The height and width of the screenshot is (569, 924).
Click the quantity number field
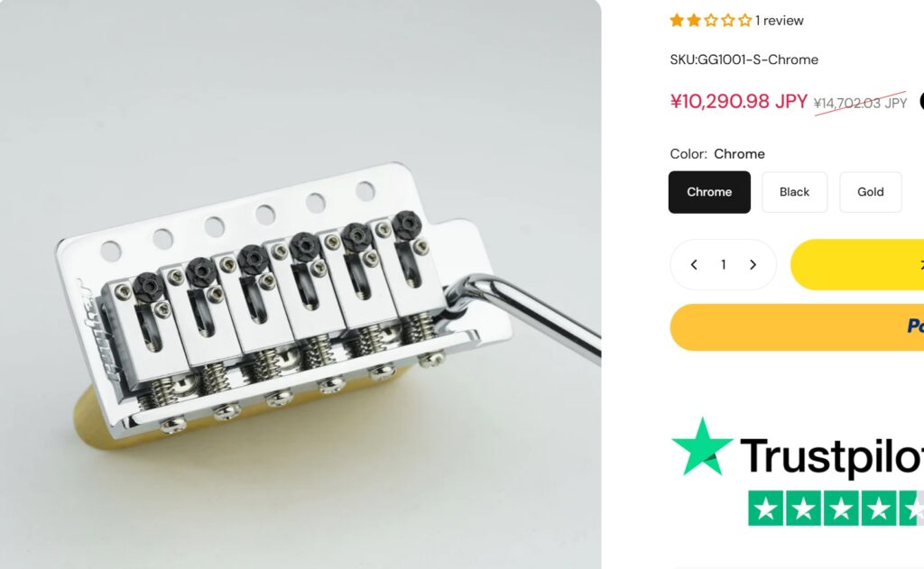tap(723, 264)
